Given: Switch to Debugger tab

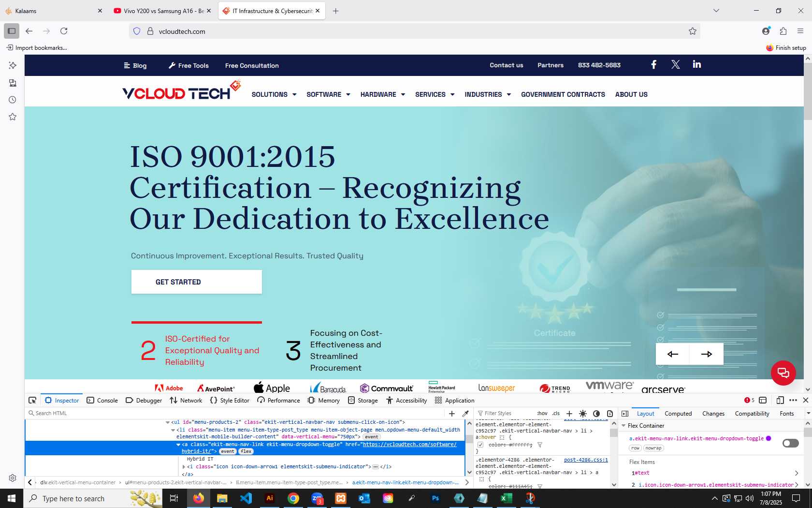Looking at the screenshot, I should pos(144,400).
